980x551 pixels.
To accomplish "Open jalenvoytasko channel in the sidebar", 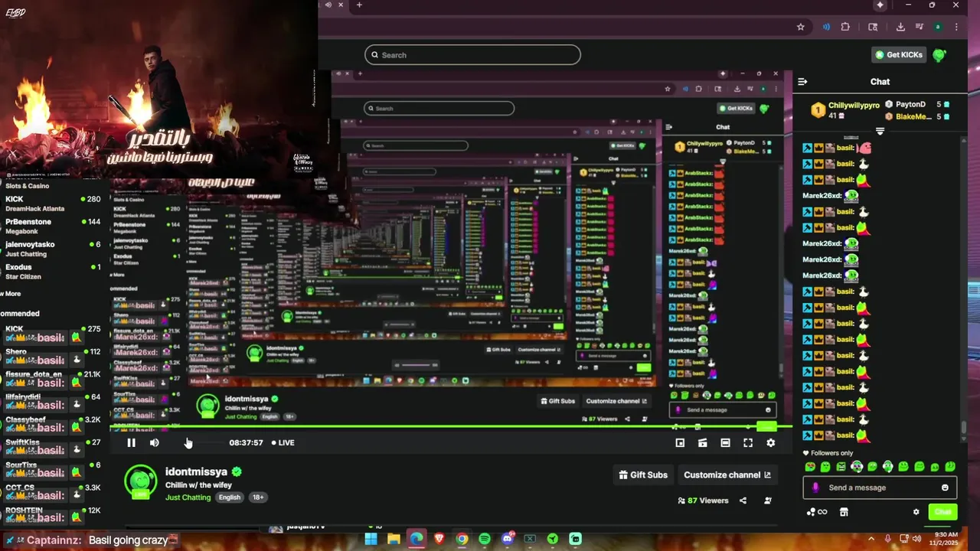I will tap(54, 249).
